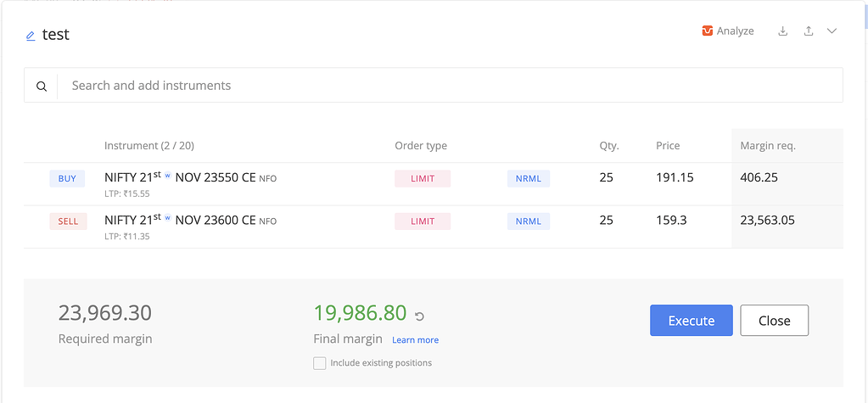Click the Order type column header
Image resolution: width=868 pixels, height=403 pixels.
[421, 146]
